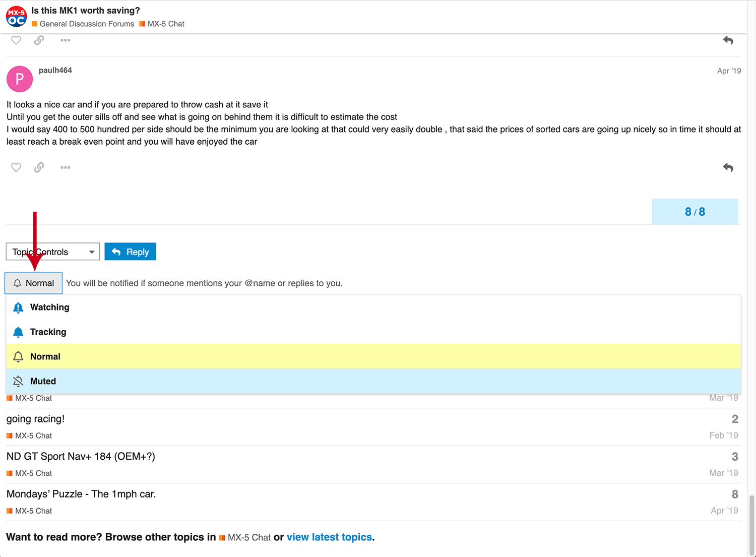The width and height of the screenshot is (756, 557).
Task: Click the 8 / 8 post progress indicator
Action: [x=695, y=212]
